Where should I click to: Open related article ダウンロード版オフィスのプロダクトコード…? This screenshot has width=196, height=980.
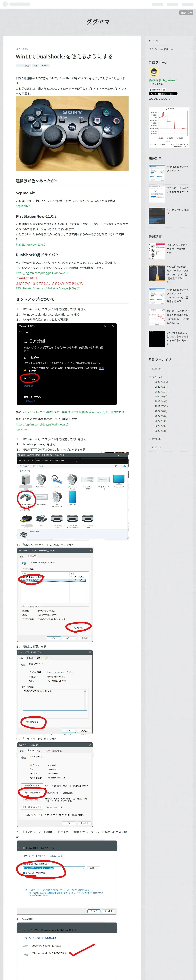click(x=177, y=192)
